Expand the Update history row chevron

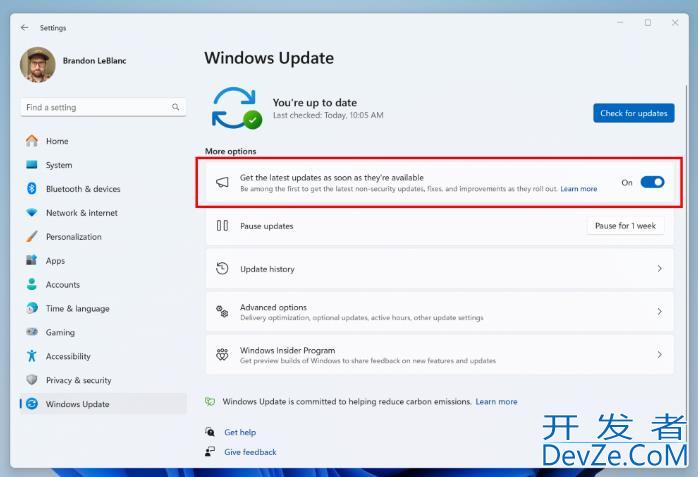pyautogui.click(x=659, y=269)
